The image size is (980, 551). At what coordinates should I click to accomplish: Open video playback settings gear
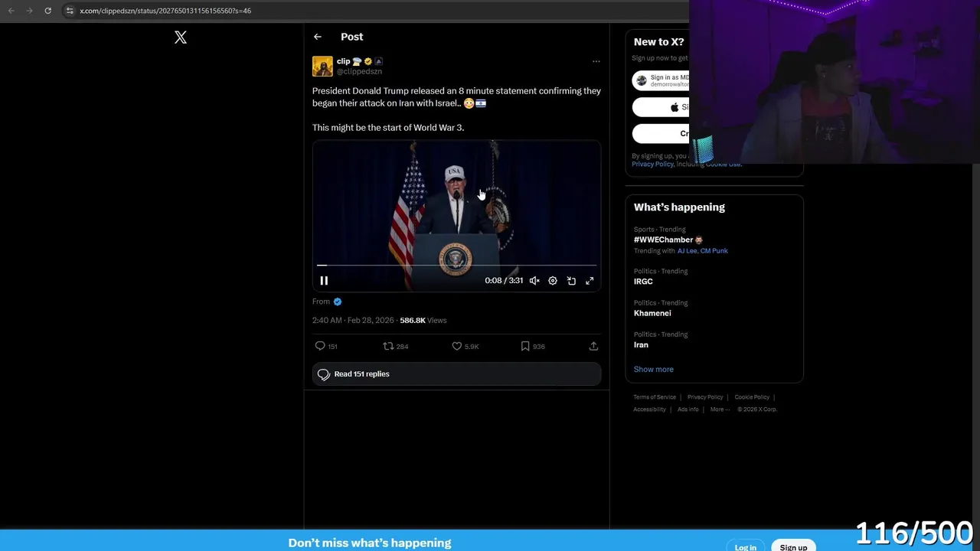pos(553,281)
